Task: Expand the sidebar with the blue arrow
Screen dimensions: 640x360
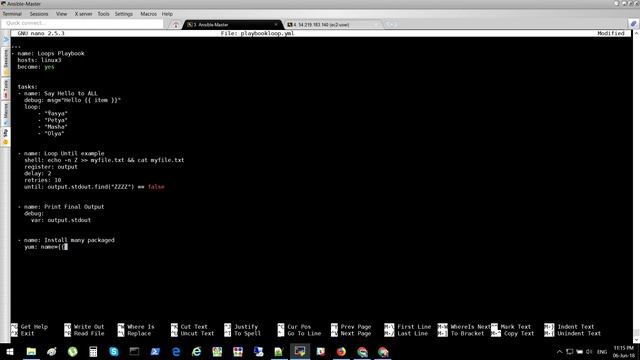Action: [6, 40]
